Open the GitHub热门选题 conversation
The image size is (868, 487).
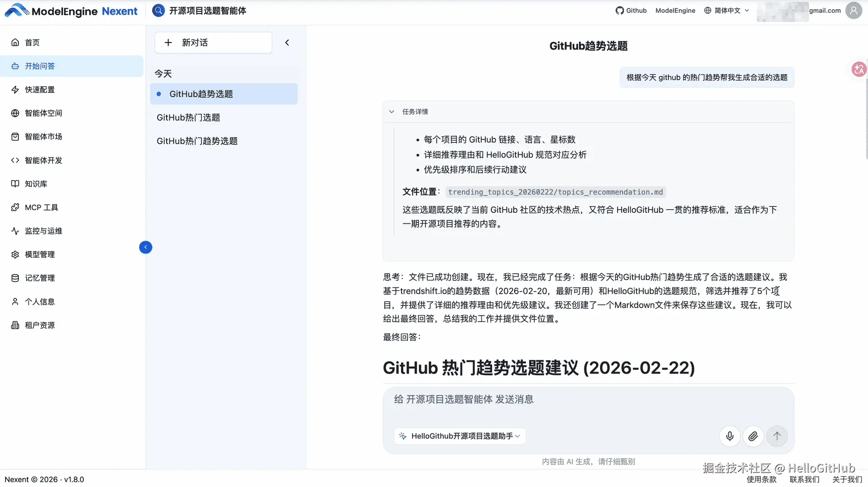coord(224,117)
